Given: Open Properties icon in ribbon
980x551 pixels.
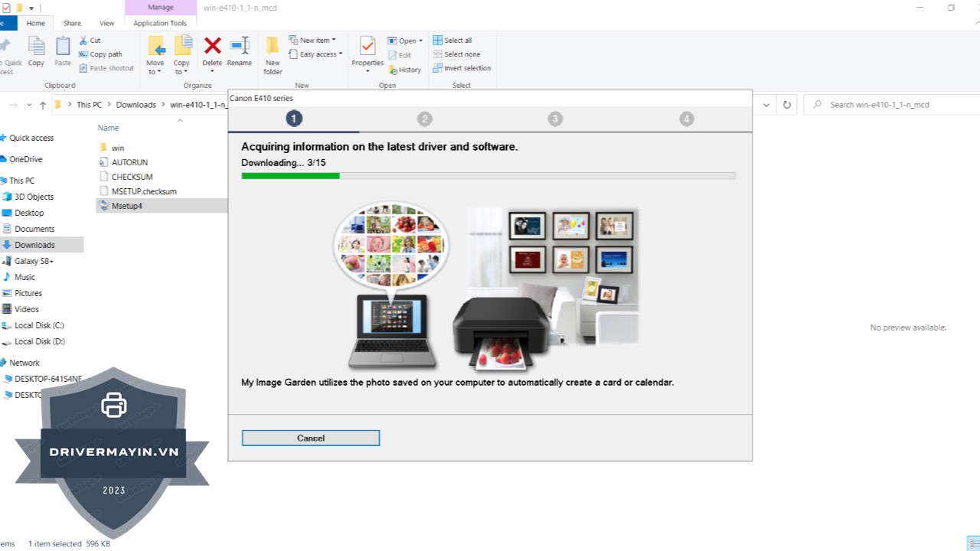Looking at the screenshot, I should click(367, 47).
